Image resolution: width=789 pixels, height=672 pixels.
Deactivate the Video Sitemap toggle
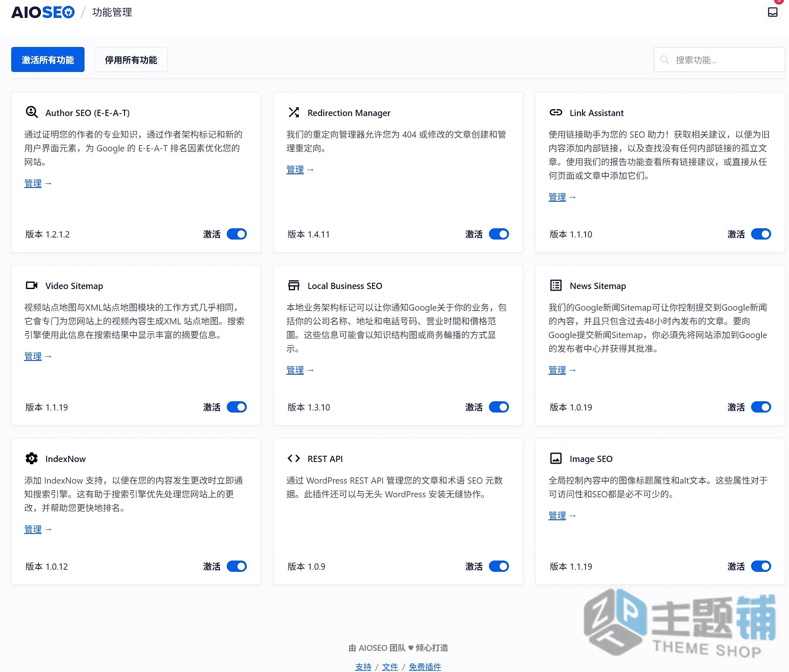(237, 407)
